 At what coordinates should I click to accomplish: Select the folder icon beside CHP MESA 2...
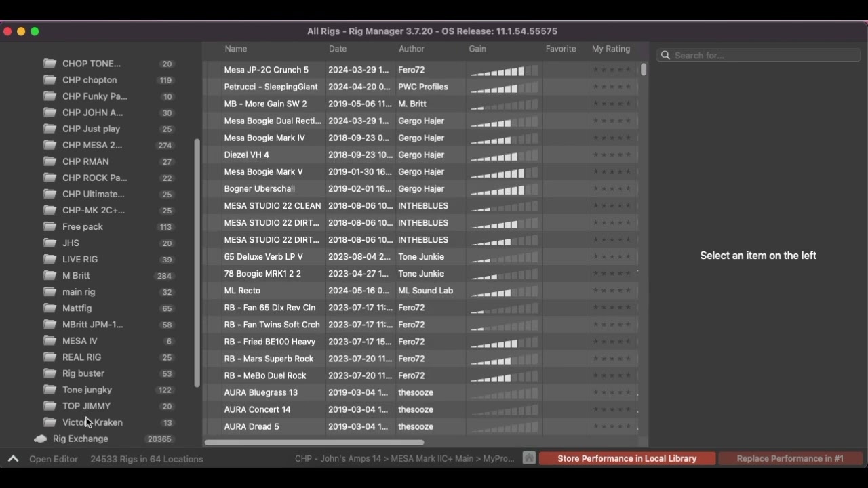(x=50, y=145)
